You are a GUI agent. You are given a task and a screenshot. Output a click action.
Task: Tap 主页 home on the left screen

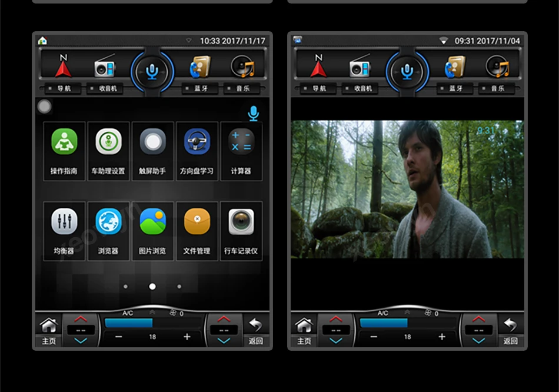[49, 331]
